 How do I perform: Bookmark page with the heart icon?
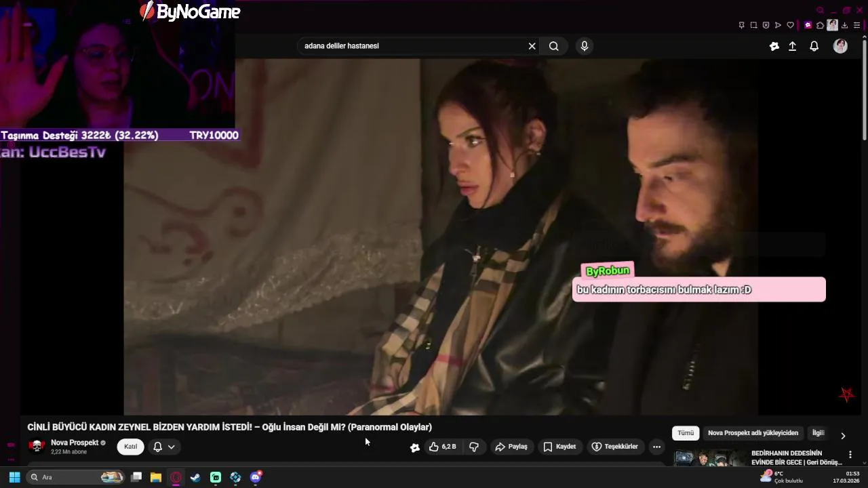pos(790,25)
